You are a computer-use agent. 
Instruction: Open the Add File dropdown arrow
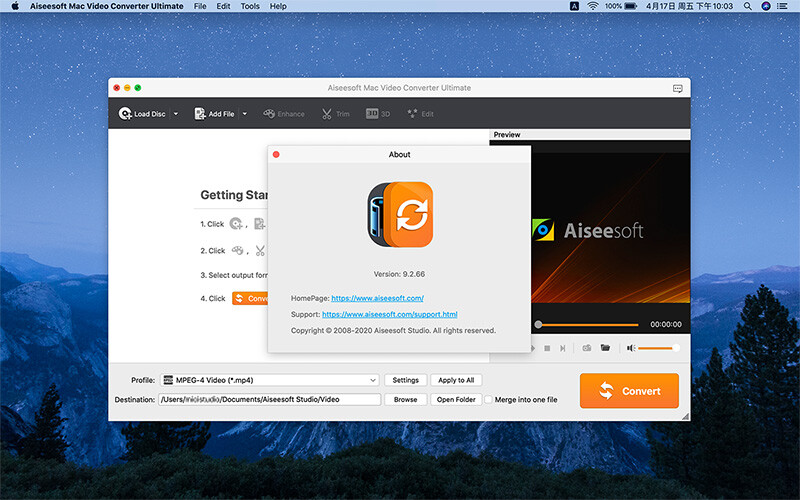pyautogui.click(x=245, y=114)
